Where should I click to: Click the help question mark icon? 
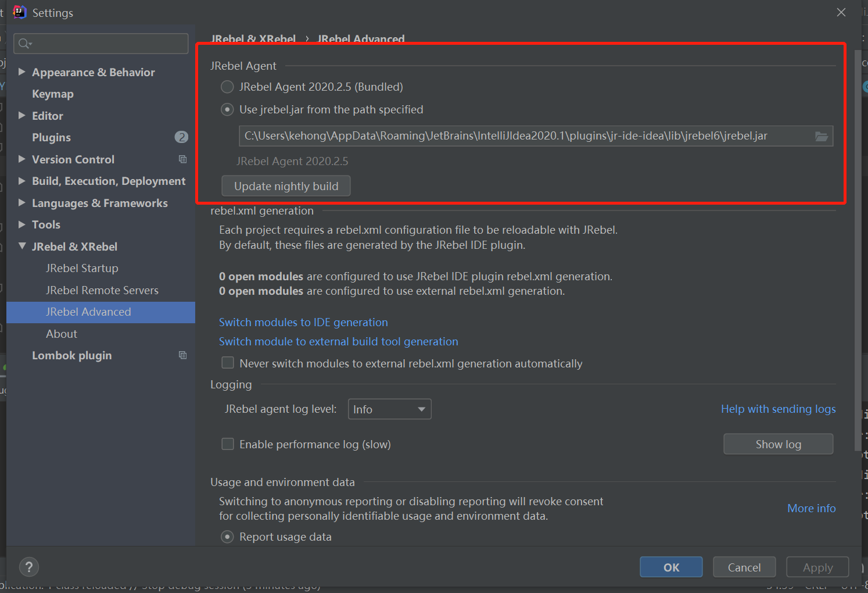tap(29, 567)
